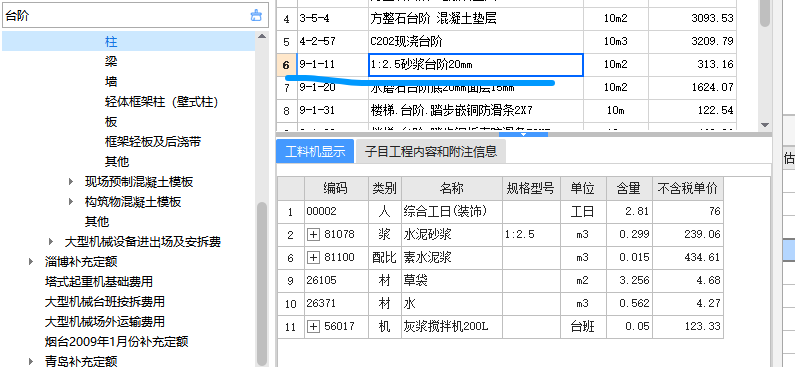795x367 pixels.
Task: Select the 柱 tree item
Action: pos(111,41)
